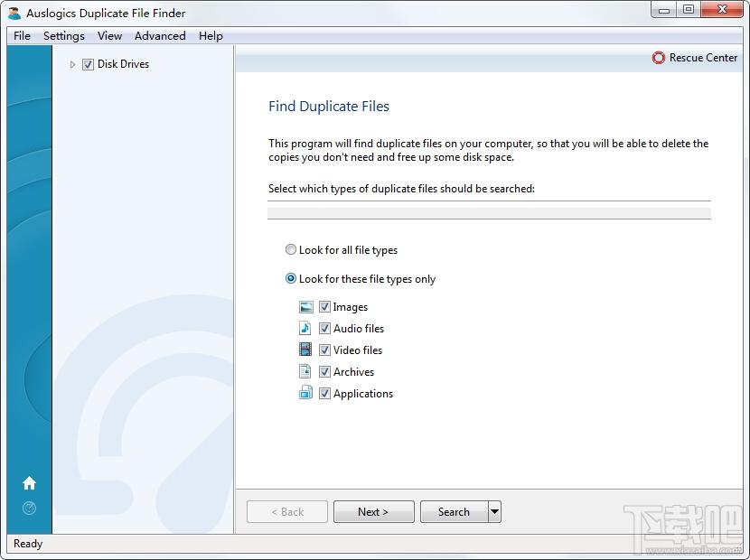This screenshot has height=560, width=750.
Task: Click the Audio files music note icon
Action: (305, 328)
